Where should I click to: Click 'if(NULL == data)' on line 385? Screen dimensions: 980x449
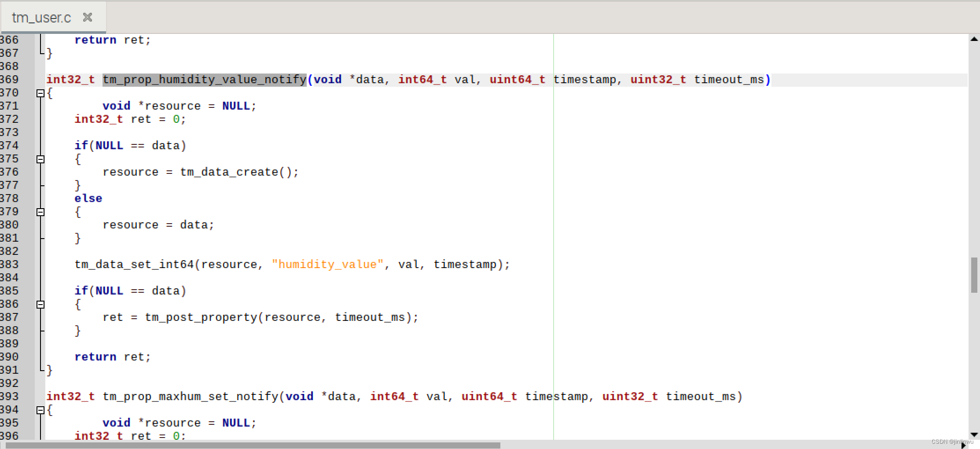click(130, 291)
